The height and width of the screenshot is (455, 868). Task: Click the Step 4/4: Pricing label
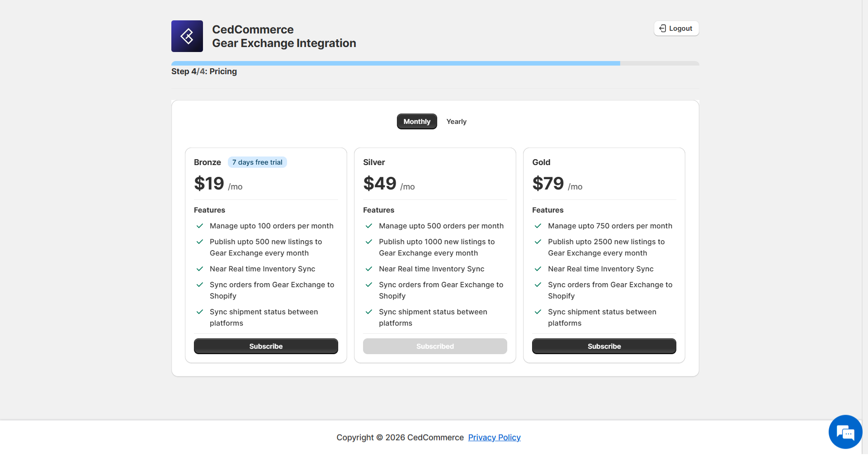[204, 71]
